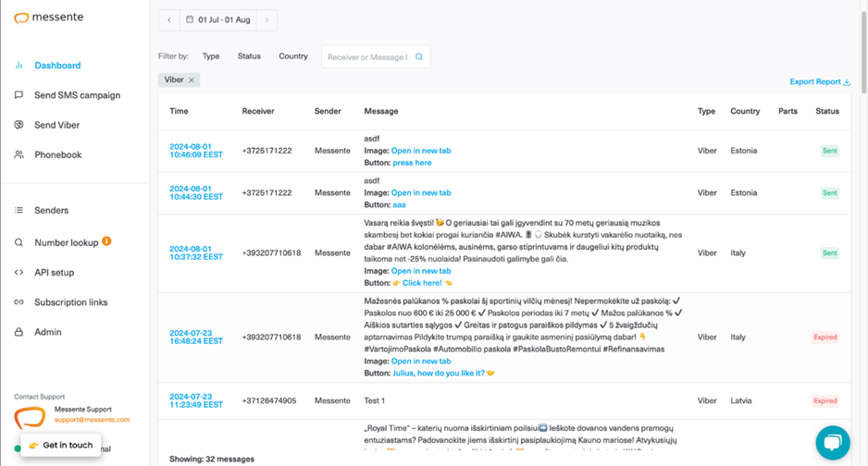Viewport: 868px width, 466px height.
Task: Open the Type filter dropdown
Action: (x=211, y=56)
